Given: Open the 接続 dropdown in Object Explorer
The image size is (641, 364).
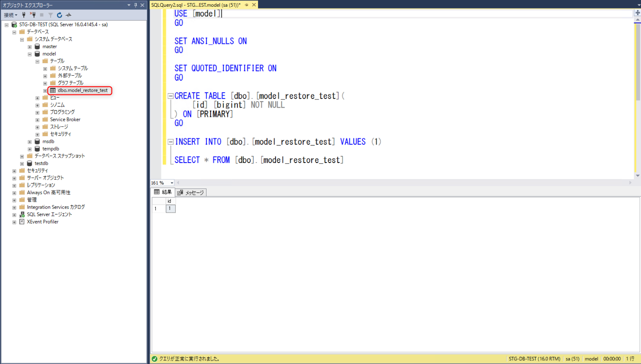Looking at the screenshot, I should coord(10,15).
